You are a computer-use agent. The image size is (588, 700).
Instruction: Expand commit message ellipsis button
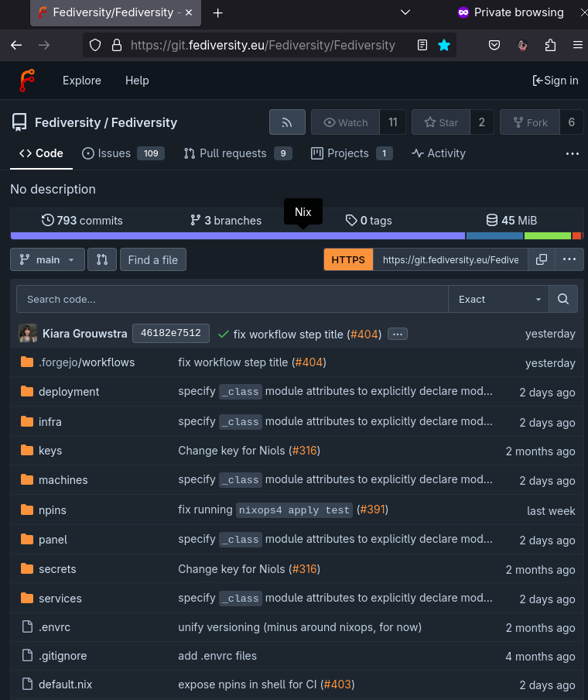pyautogui.click(x=398, y=334)
